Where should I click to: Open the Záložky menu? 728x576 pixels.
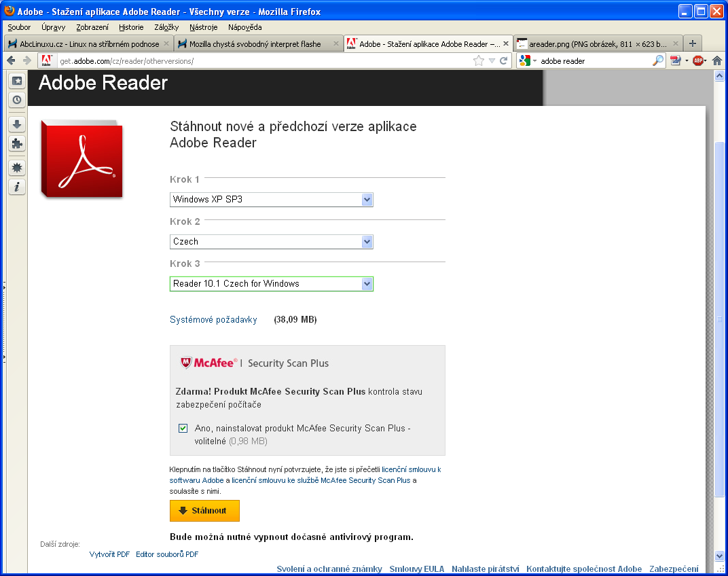166,27
